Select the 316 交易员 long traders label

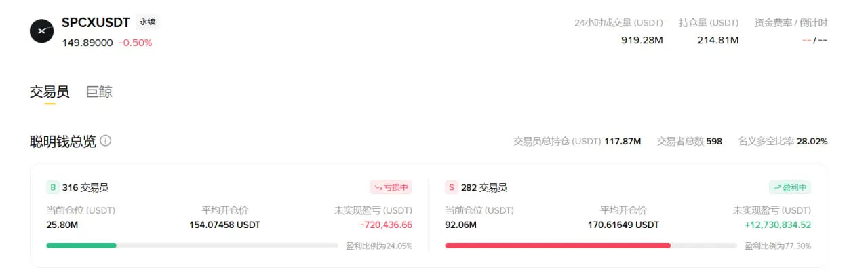(x=85, y=188)
